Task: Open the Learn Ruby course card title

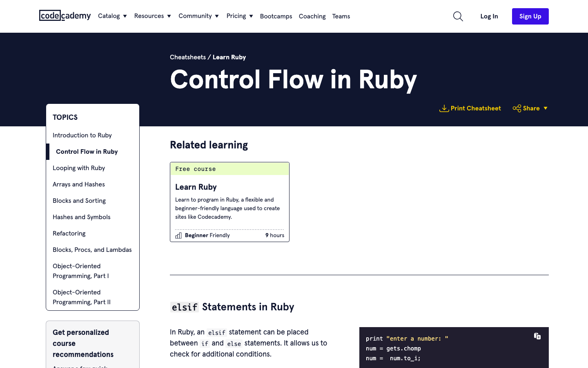Action: pos(196,187)
